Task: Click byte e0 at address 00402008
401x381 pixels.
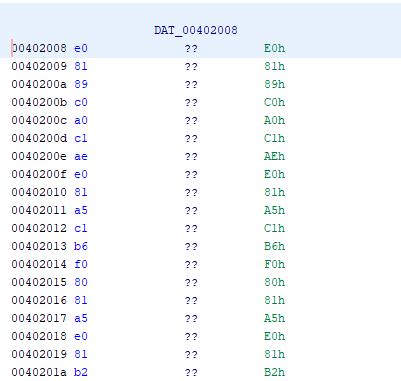Action: tap(81, 48)
